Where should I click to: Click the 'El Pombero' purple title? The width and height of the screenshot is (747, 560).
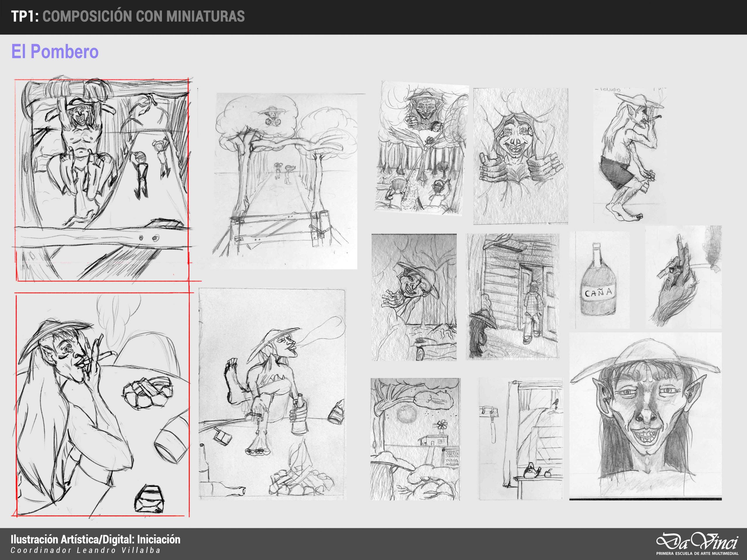[55, 52]
